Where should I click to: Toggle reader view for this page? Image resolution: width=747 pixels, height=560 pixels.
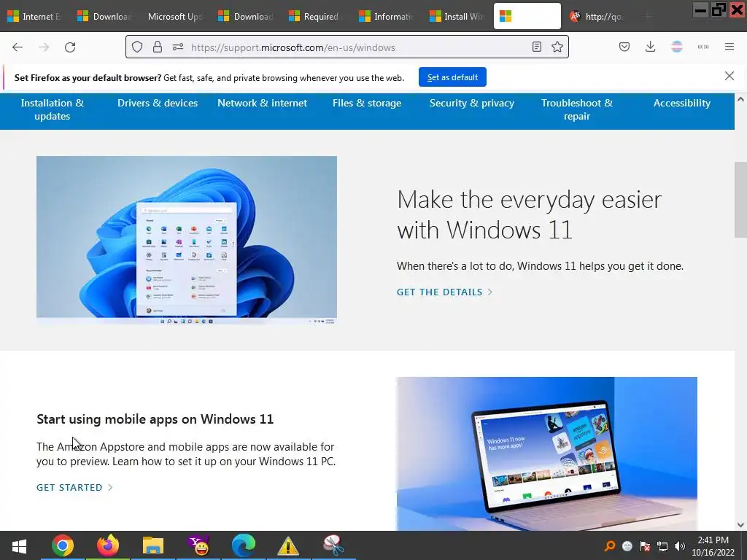[536, 47]
